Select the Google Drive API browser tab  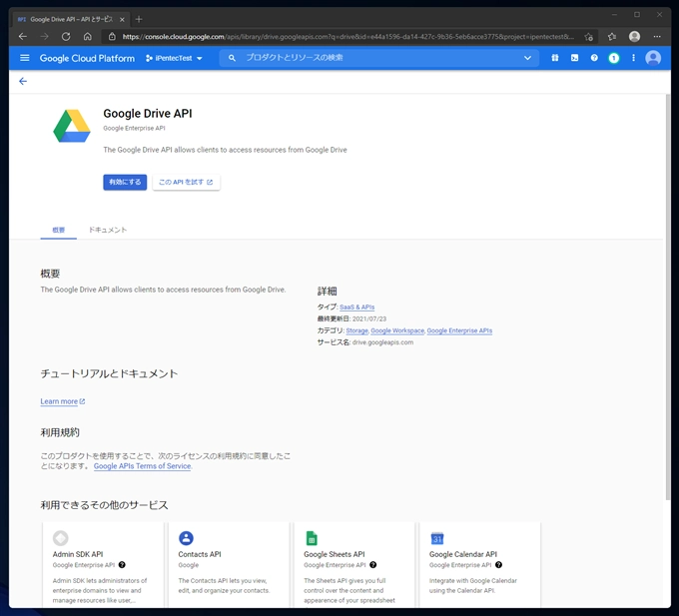coord(71,19)
